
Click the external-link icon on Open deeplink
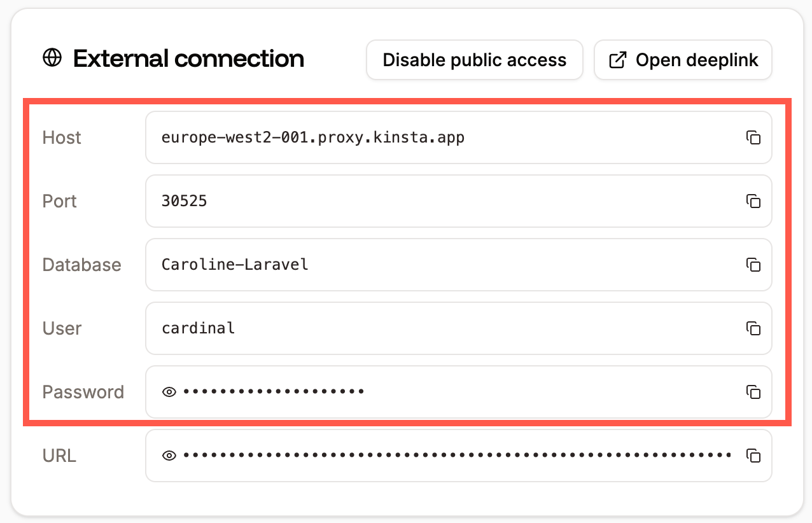coord(616,59)
